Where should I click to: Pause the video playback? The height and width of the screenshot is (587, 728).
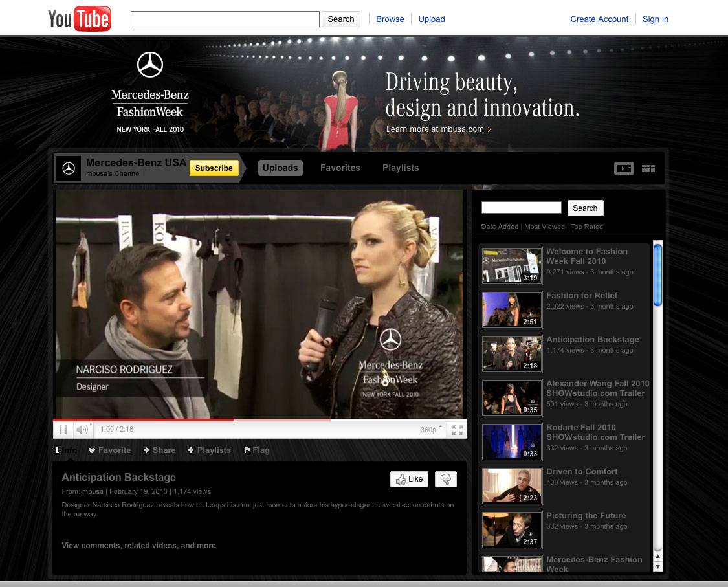63,429
